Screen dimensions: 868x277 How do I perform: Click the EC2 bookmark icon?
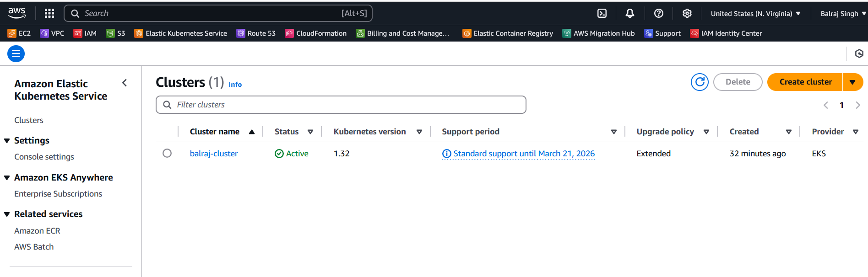tap(12, 33)
